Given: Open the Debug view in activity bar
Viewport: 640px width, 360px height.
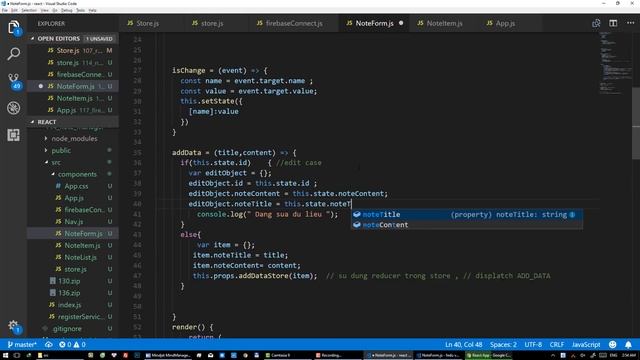Looking at the screenshot, I should pos(13,108).
